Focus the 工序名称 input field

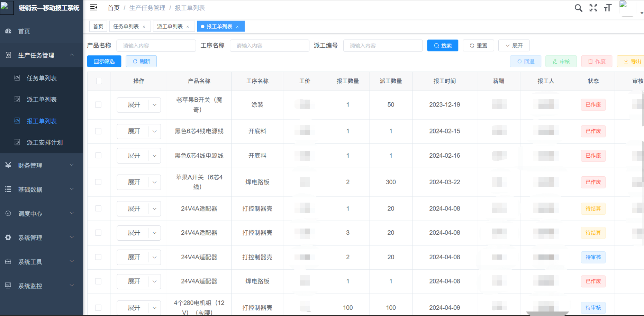pos(269,46)
